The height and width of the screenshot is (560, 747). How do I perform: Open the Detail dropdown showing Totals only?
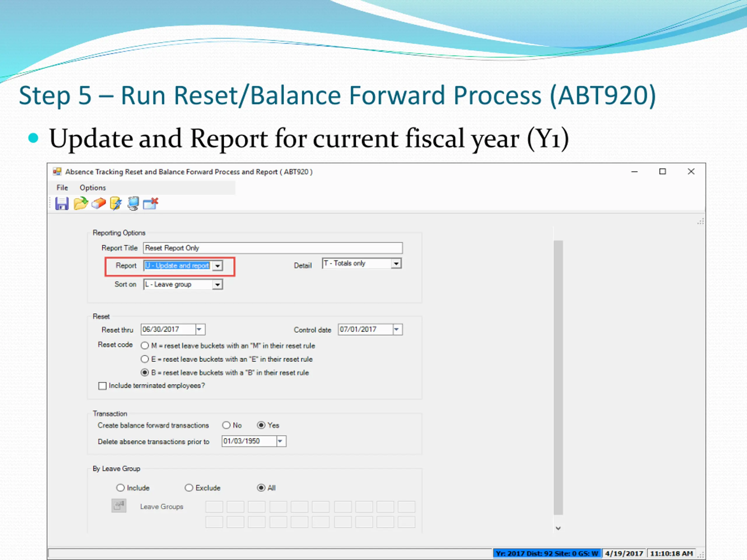pyautogui.click(x=396, y=263)
